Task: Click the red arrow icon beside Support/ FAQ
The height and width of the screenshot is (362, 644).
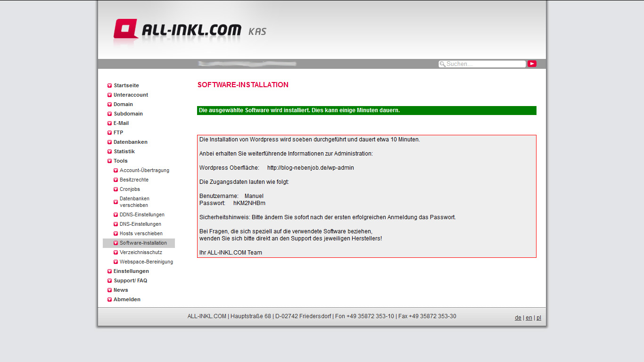Action: [x=109, y=281]
